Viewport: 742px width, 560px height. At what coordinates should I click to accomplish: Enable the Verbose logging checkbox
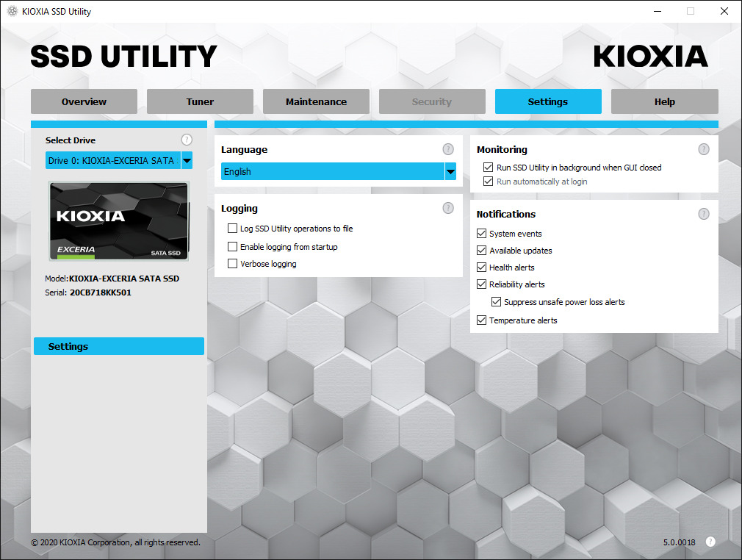click(233, 264)
